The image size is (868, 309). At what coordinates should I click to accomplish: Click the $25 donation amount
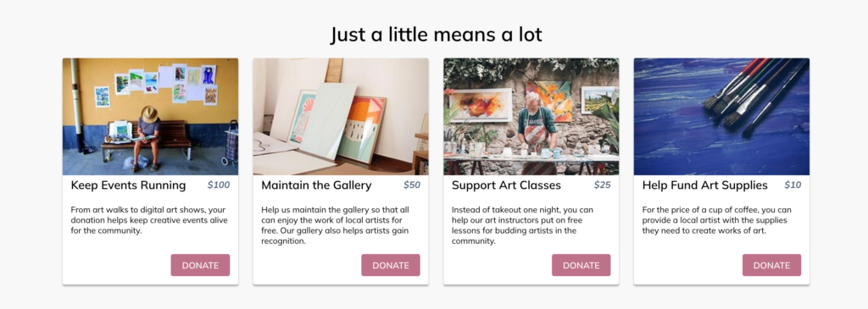coord(603,185)
